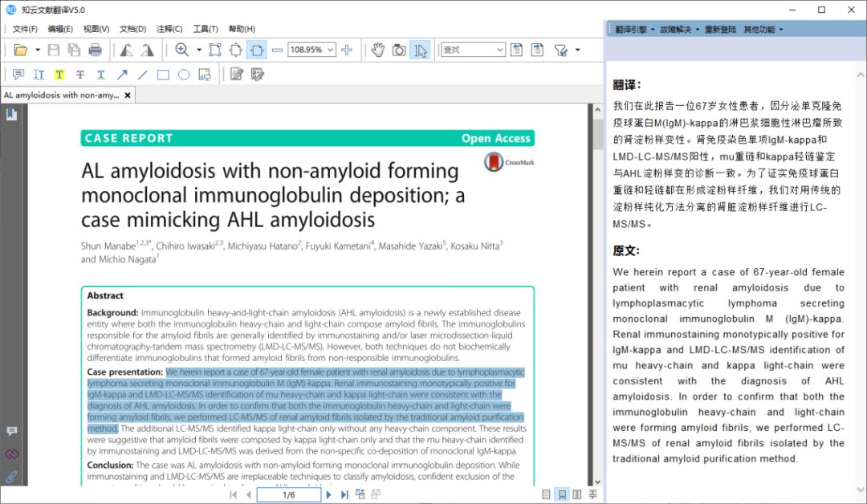The image size is (867, 504).
Task: Go to previous page arrow
Action: tap(249, 494)
